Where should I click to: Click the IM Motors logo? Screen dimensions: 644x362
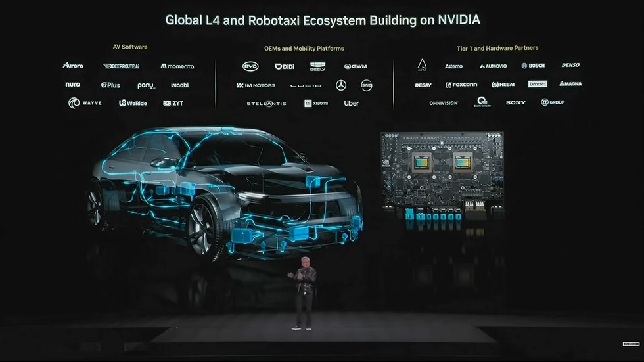pyautogui.click(x=256, y=85)
